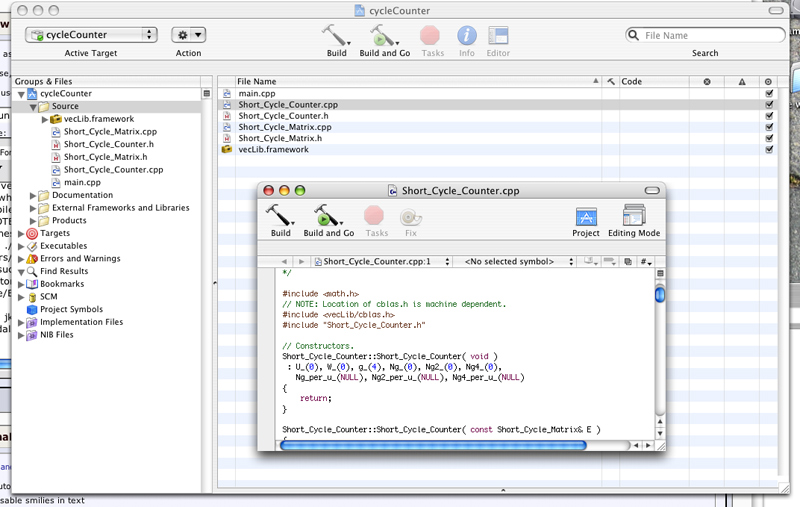Click the Groups & Files header
Image resolution: width=800 pixels, height=507 pixels.
[x=106, y=82]
